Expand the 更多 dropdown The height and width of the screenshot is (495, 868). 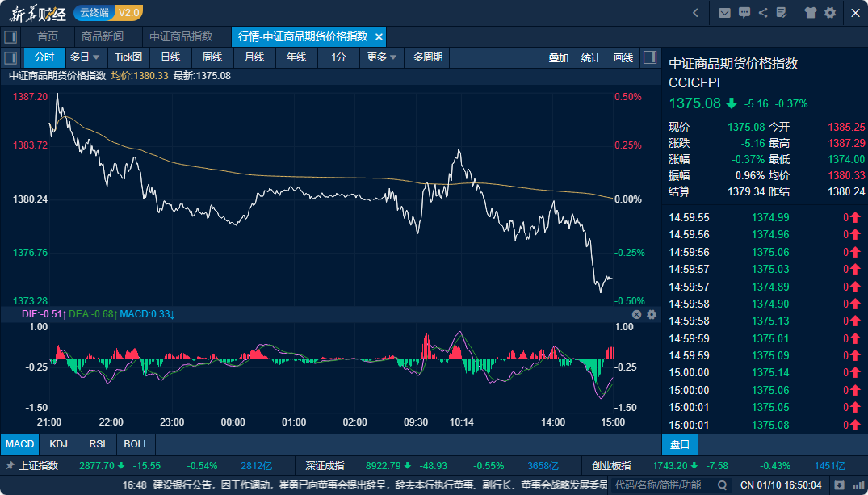point(382,57)
